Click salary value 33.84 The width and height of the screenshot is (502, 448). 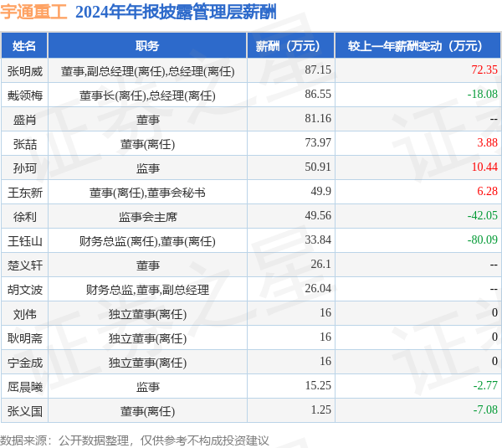tap(318, 239)
